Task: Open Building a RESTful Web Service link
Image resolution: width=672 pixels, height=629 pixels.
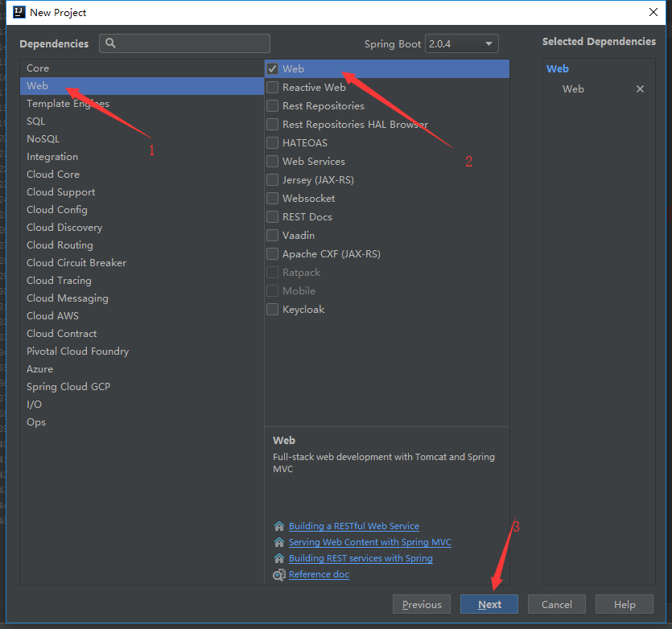Action: tap(353, 526)
